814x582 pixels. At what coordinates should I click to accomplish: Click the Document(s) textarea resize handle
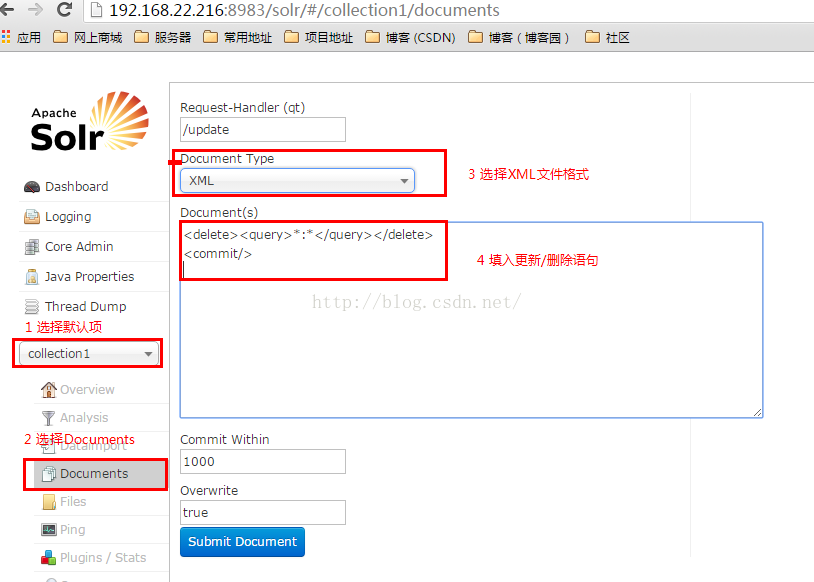point(757,412)
